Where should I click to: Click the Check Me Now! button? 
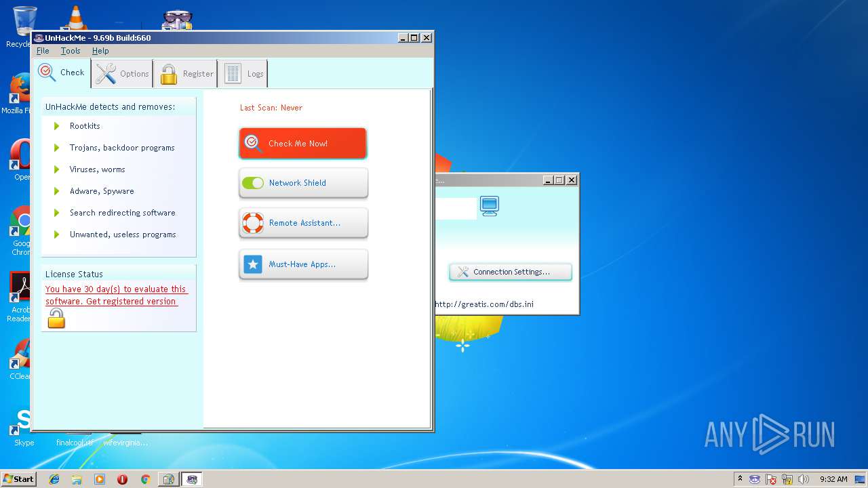pyautogui.click(x=303, y=144)
